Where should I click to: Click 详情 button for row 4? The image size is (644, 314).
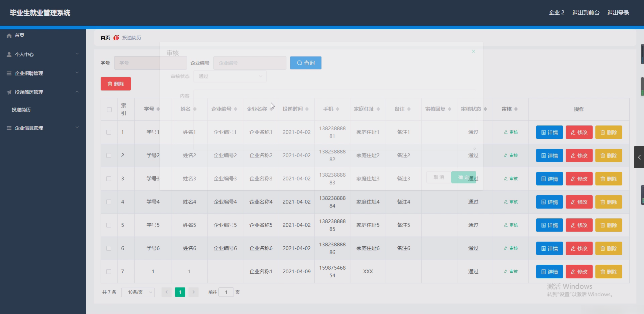pos(549,202)
